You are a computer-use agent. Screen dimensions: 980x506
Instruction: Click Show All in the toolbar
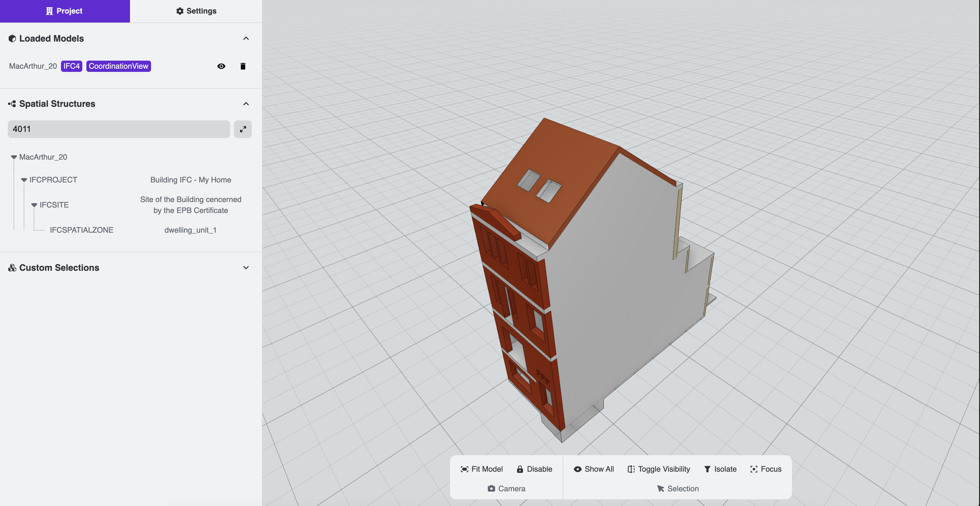[x=594, y=469]
